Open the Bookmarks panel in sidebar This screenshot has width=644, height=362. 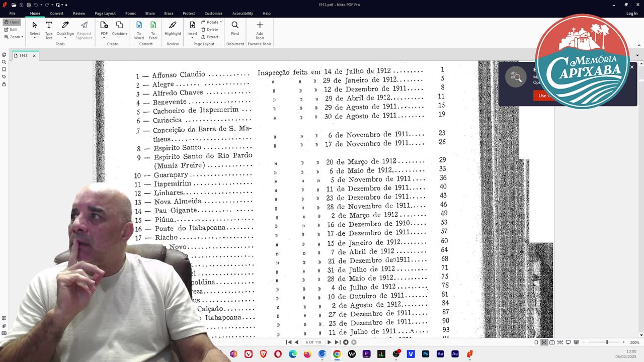pyautogui.click(x=4, y=69)
